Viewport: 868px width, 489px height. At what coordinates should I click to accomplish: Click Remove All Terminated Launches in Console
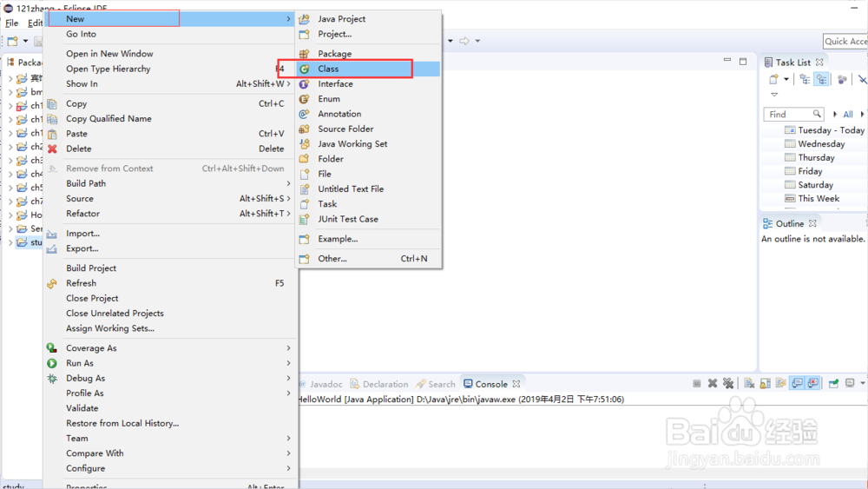point(728,383)
